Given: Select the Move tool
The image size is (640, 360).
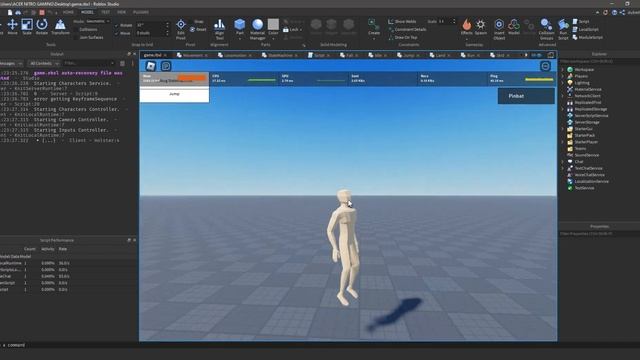Looking at the screenshot, I should [12, 27].
